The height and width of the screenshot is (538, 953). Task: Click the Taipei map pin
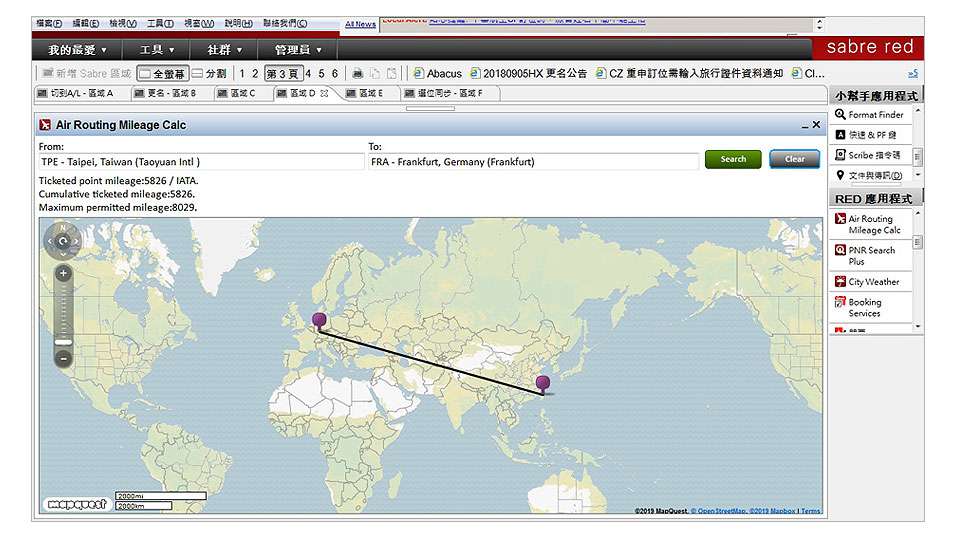coord(543,384)
